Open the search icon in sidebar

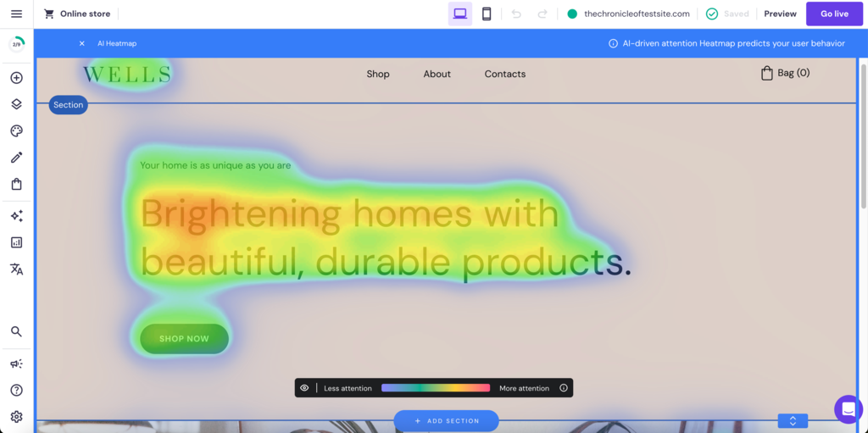(x=16, y=332)
